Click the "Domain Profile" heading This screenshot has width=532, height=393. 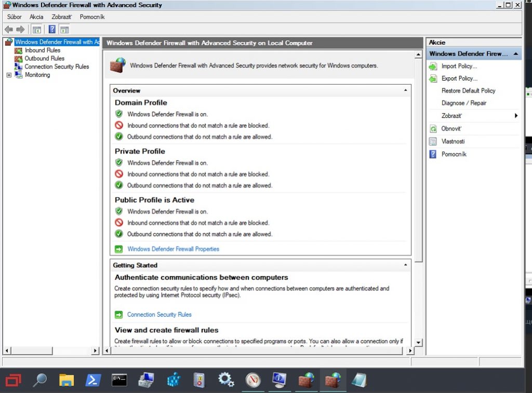141,103
